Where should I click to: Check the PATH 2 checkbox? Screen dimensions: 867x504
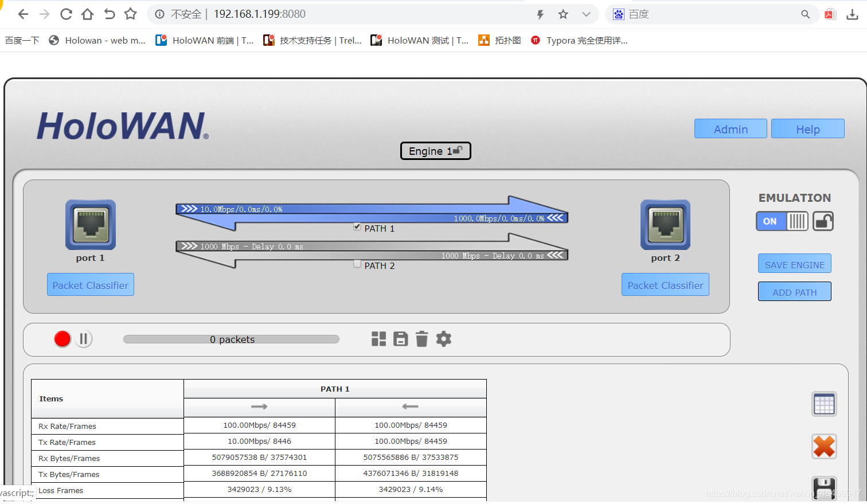point(357,264)
